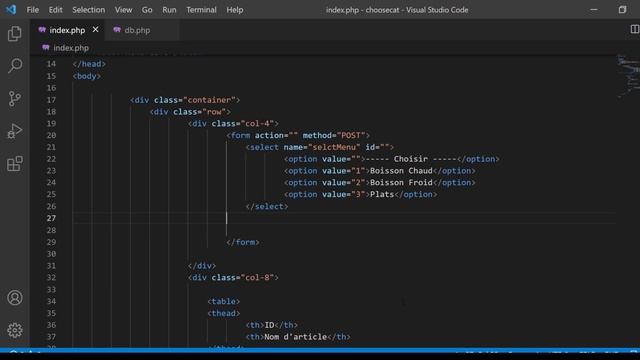Click the "row" class value
The width and height of the screenshot is (640, 360).
coord(214,111)
